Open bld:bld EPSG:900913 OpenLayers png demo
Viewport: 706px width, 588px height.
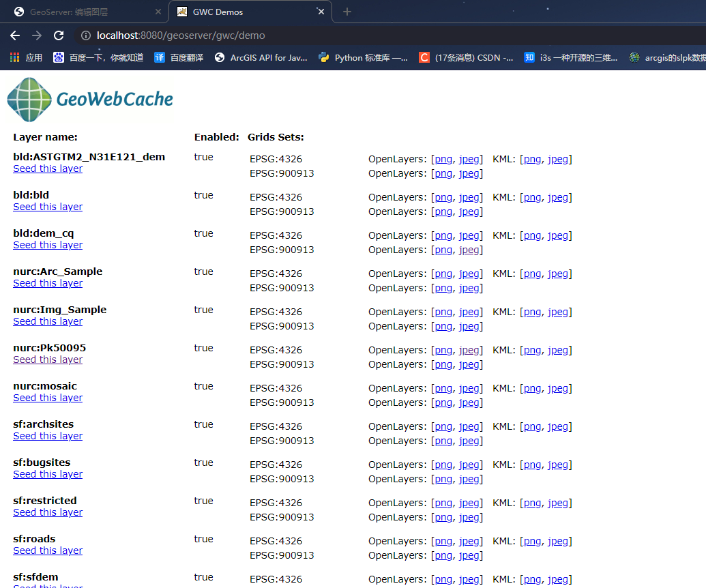(443, 212)
